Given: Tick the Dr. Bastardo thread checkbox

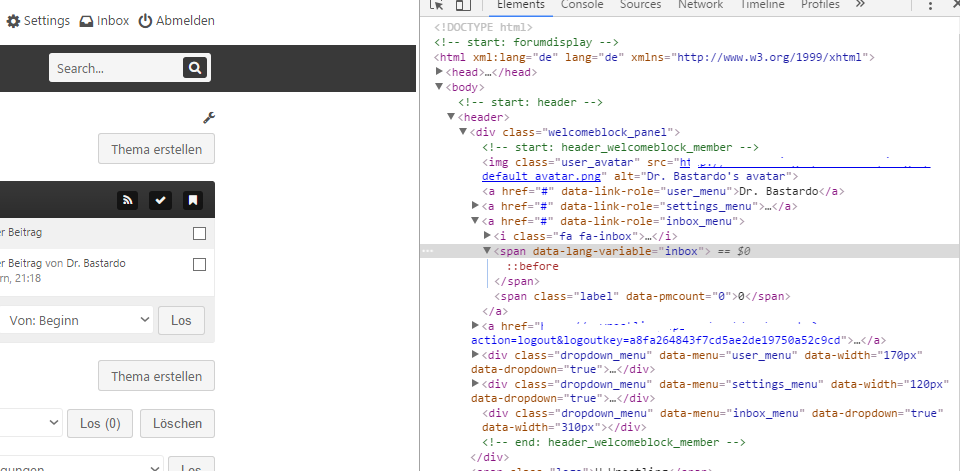Looking at the screenshot, I should coord(199,265).
